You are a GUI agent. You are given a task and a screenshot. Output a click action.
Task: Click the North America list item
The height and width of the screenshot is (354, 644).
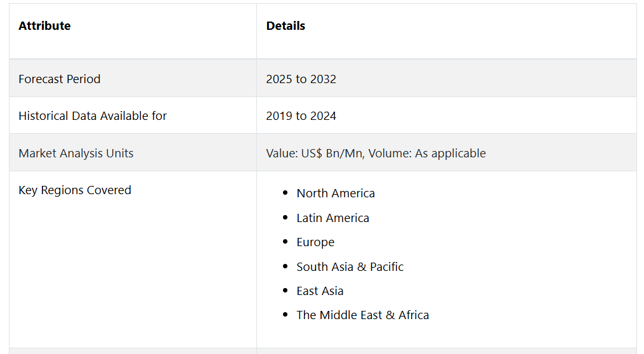pyautogui.click(x=336, y=193)
